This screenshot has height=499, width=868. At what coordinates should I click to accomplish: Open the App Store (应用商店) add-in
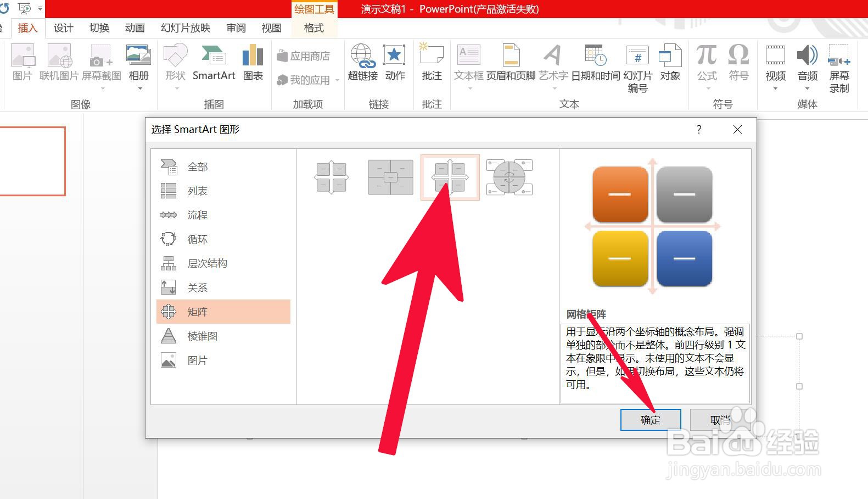pyautogui.click(x=304, y=56)
